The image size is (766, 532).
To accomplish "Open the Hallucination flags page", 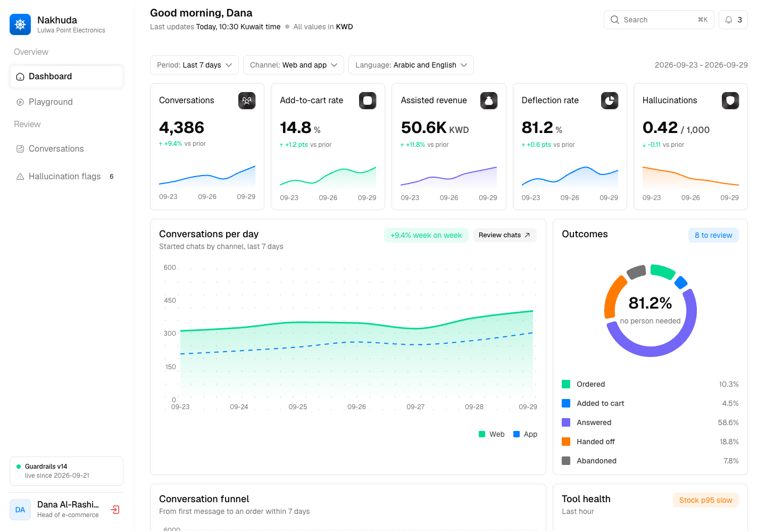I will (66, 177).
